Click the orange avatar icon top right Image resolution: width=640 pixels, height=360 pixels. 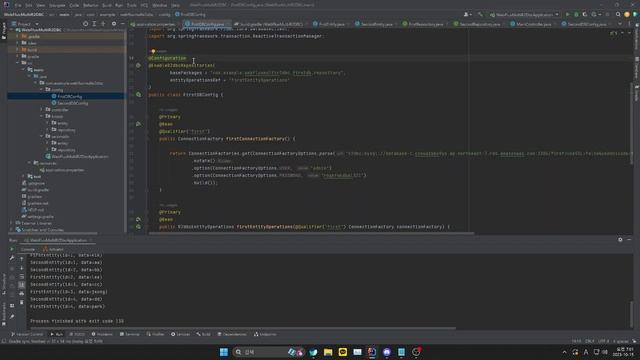(627, 14)
